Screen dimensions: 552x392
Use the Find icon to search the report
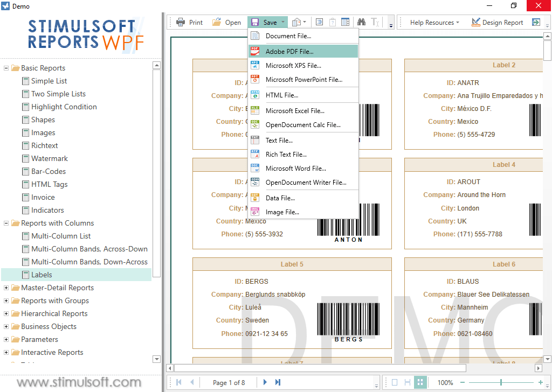360,22
